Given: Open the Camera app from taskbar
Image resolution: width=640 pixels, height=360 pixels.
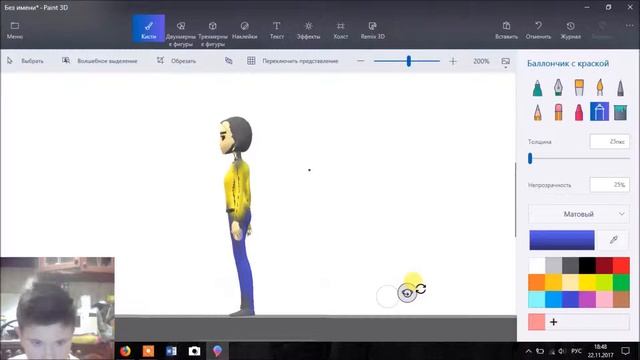Looking at the screenshot, I should coord(194,351).
